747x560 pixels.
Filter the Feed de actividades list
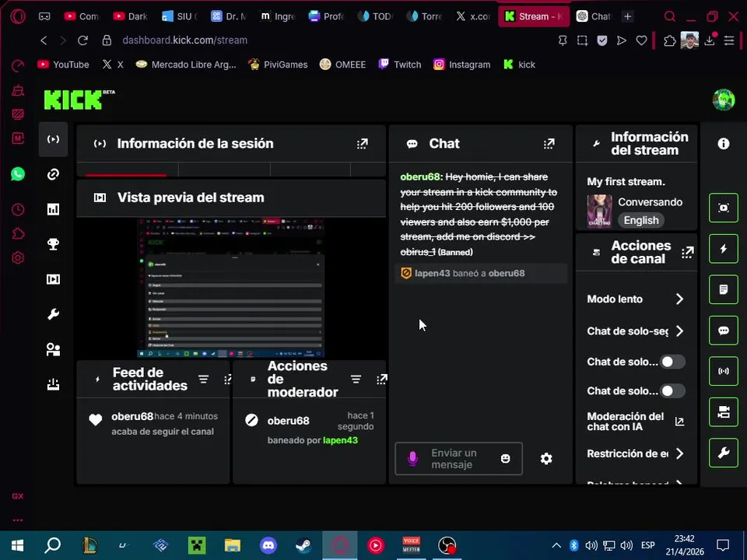coord(203,379)
